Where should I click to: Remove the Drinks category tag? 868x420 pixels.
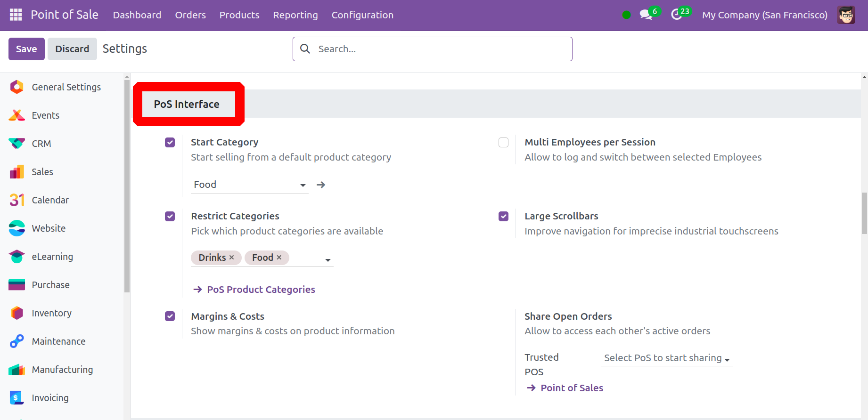(x=231, y=258)
